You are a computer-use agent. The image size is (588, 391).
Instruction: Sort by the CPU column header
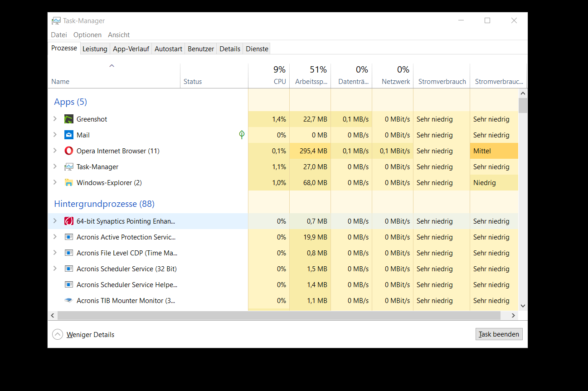pyautogui.click(x=269, y=76)
